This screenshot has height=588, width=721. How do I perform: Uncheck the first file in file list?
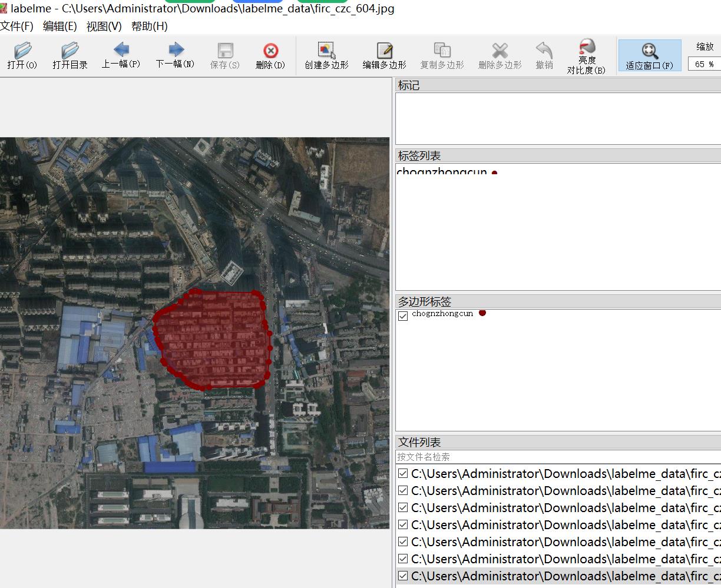[403, 473]
